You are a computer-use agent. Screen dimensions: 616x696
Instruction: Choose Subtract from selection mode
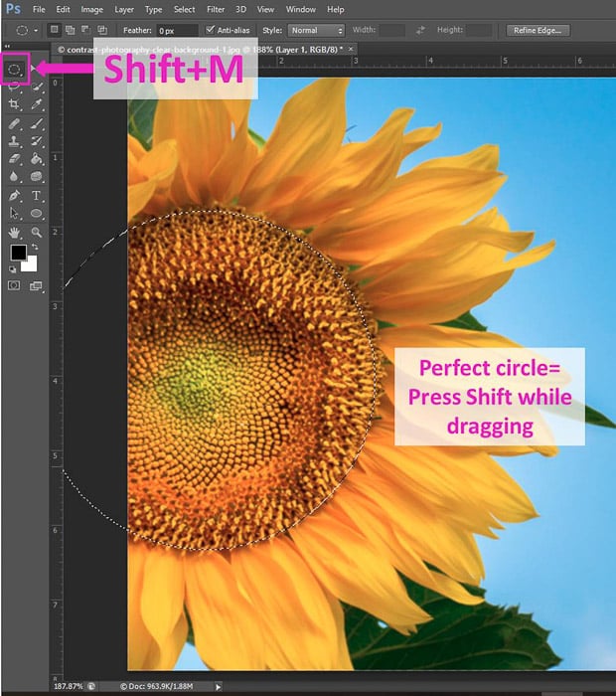[86, 30]
